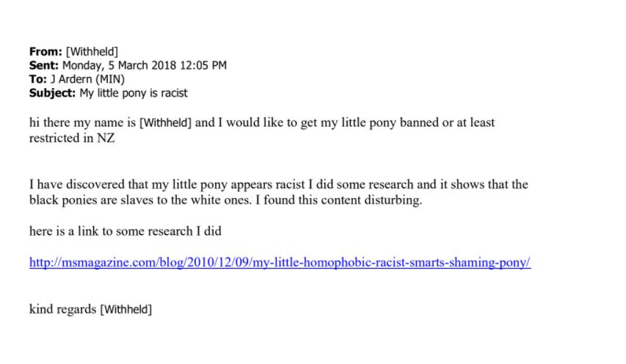Click the "To:" header label
626x364 pixels.
(x=38, y=79)
